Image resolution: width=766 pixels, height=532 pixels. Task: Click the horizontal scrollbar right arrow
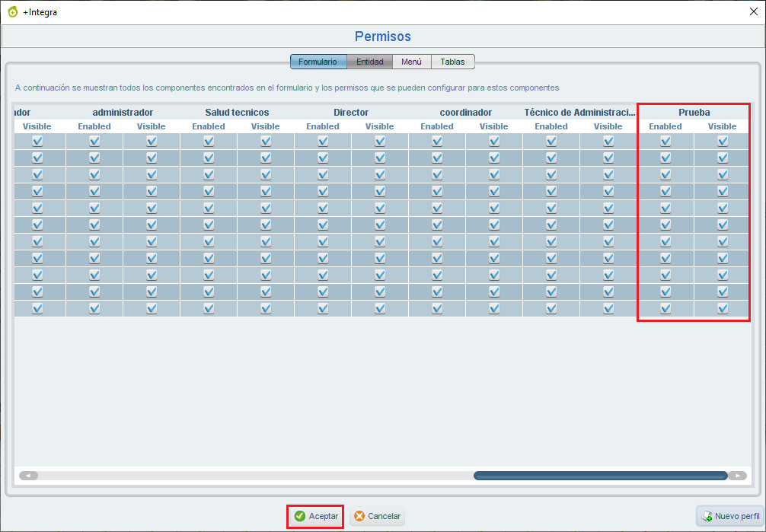738,476
